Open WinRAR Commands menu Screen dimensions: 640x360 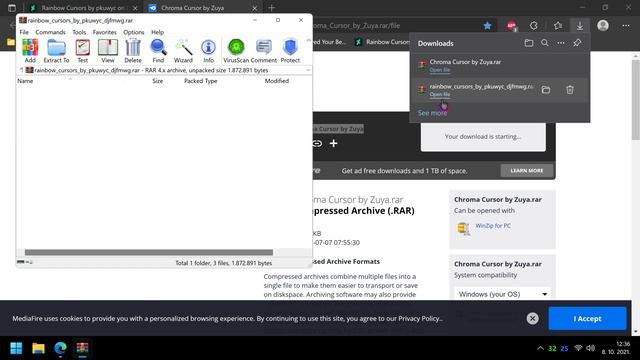[50, 32]
